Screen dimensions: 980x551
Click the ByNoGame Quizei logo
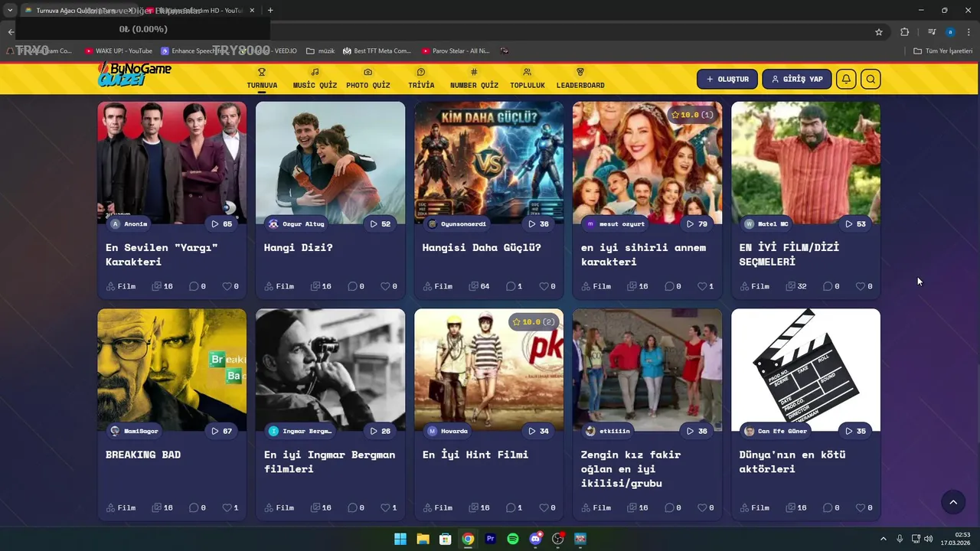[134, 74]
